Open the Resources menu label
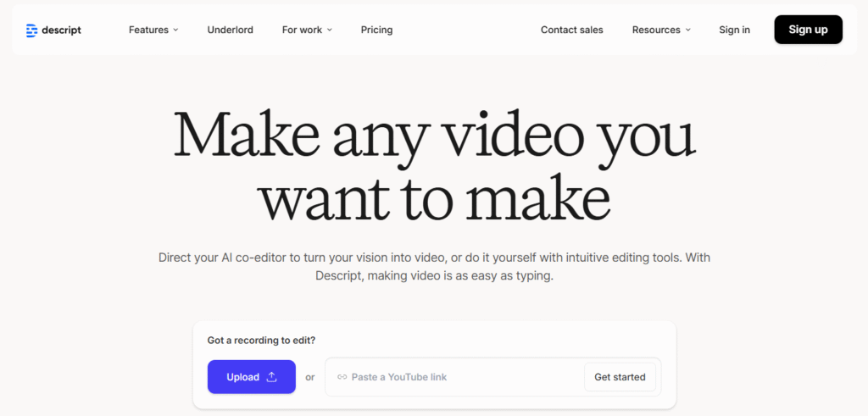 (656, 30)
